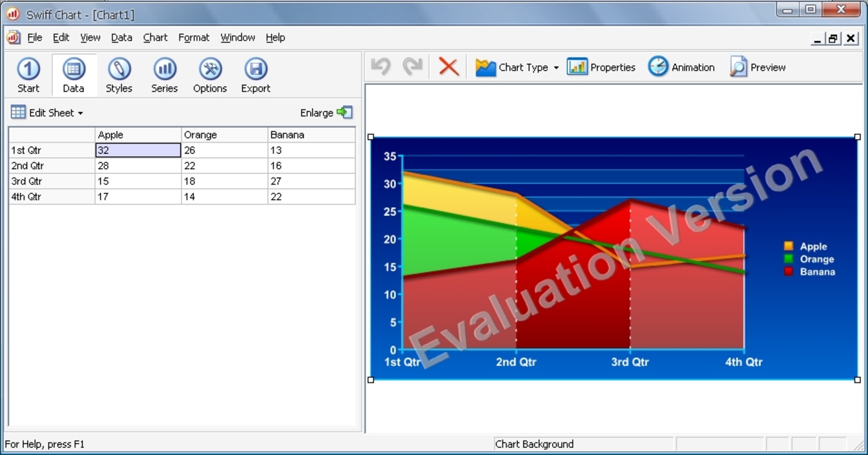Screen dimensions: 868x455
Task: Click the Enlarge sheet button
Action: click(x=326, y=113)
